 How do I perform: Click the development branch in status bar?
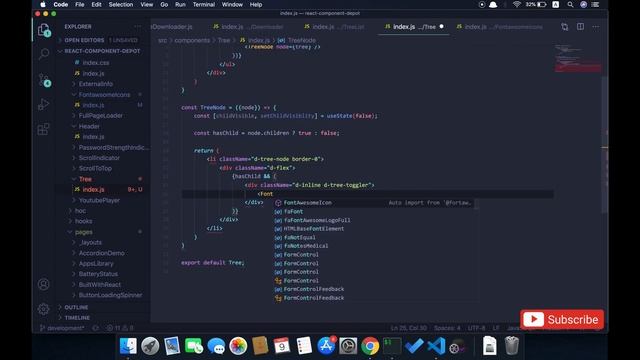click(62, 328)
